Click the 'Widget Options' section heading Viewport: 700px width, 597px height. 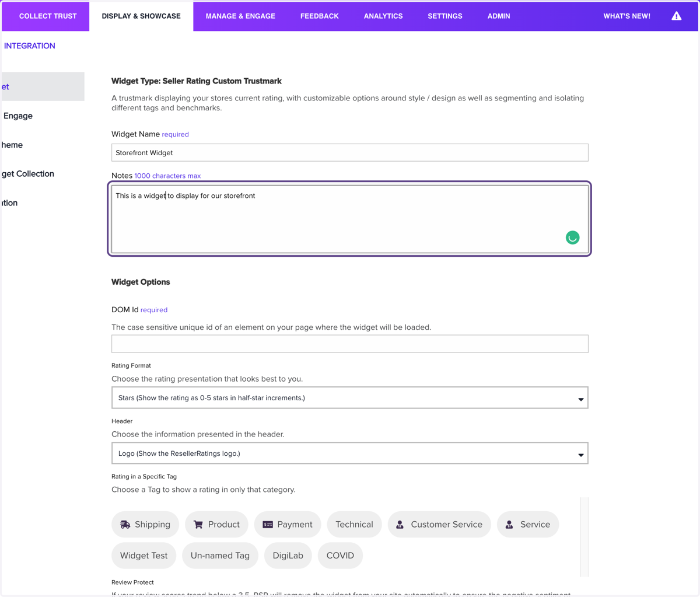141,282
